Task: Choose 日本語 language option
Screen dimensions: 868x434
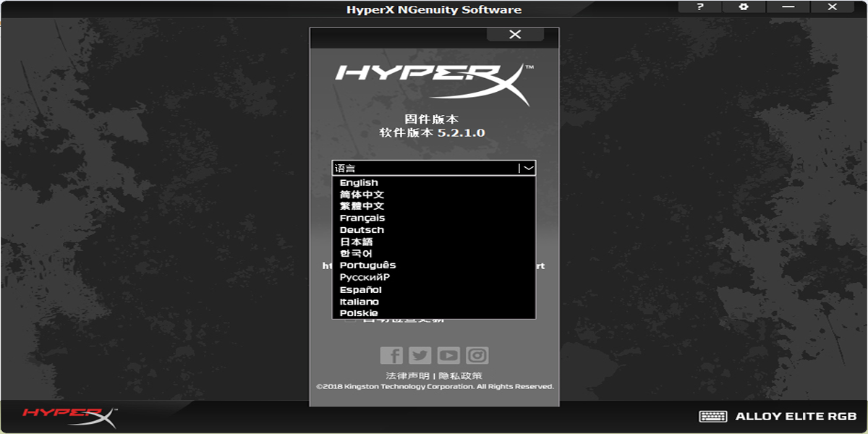Action: [434, 242]
